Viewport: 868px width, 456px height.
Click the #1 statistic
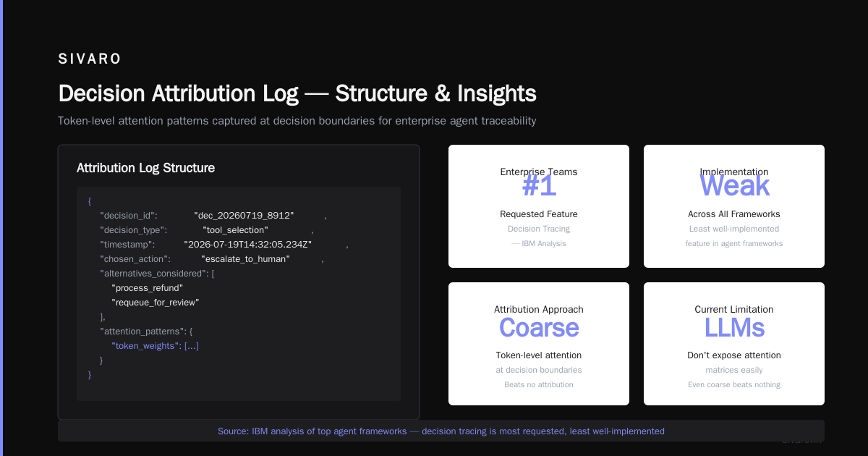coord(539,187)
